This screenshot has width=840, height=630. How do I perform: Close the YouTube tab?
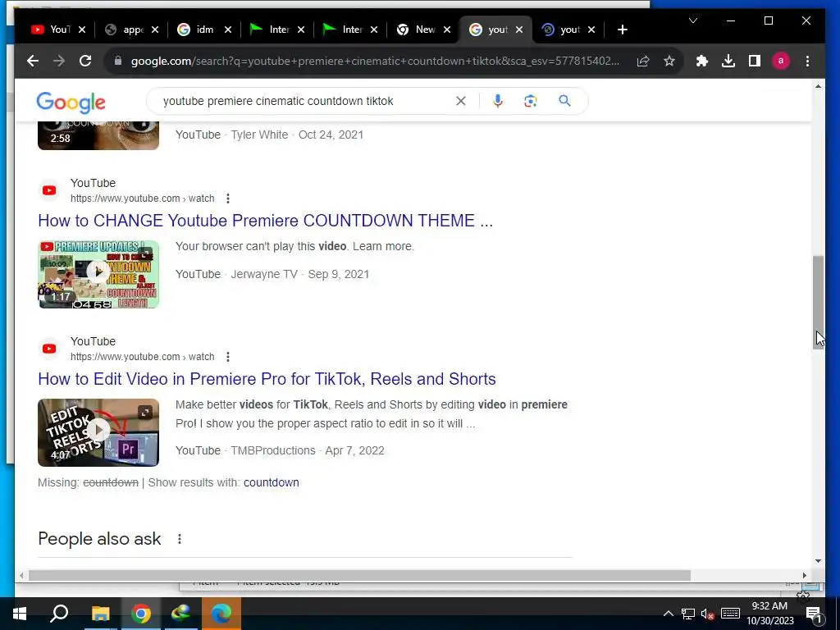[82, 30]
